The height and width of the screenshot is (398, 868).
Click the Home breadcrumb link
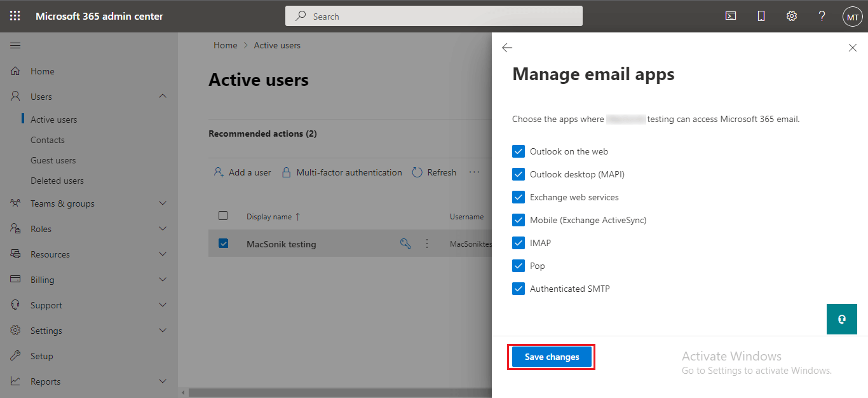pyautogui.click(x=225, y=45)
